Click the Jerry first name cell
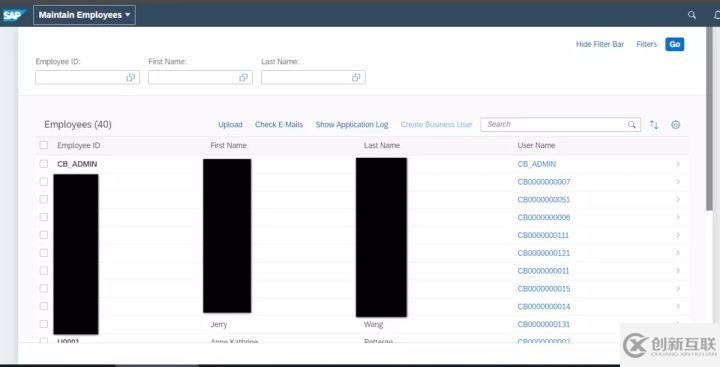Screen dimensions: 720x367 (x=219, y=324)
